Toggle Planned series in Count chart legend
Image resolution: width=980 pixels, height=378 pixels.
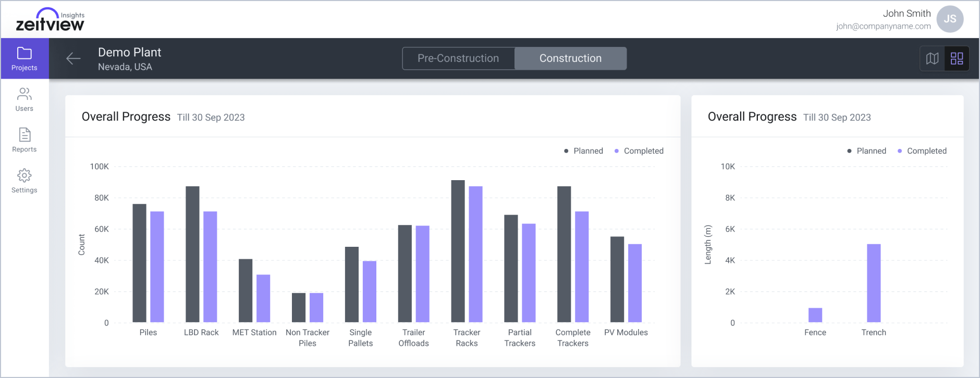pyautogui.click(x=583, y=151)
